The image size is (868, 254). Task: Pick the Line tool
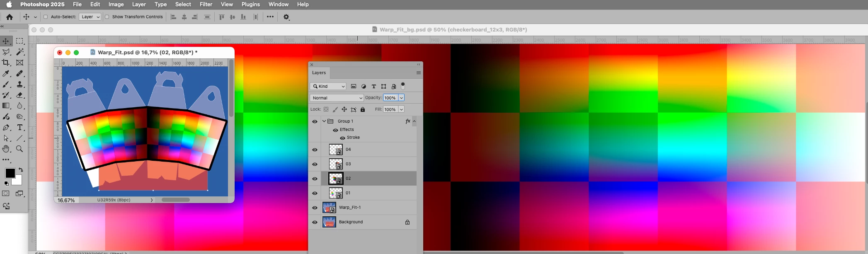pos(19,138)
